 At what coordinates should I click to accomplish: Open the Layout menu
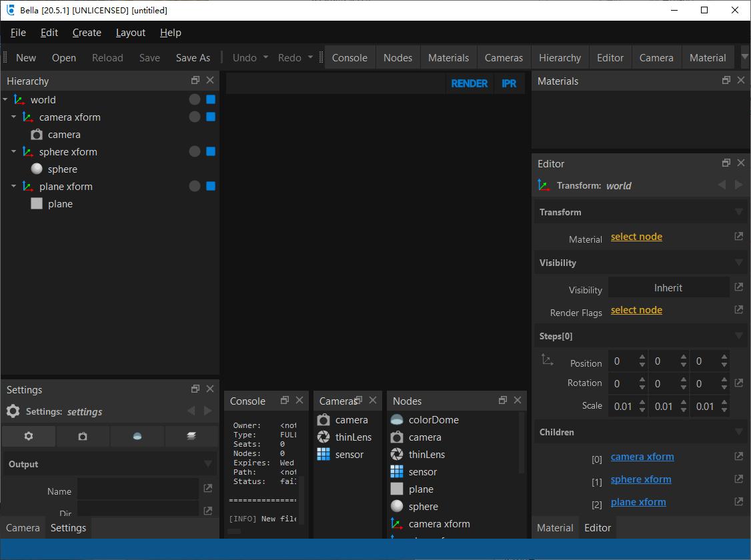coord(130,33)
